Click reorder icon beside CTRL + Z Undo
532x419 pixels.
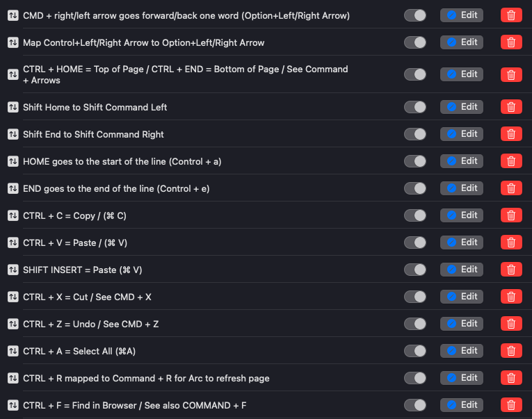click(13, 324)
